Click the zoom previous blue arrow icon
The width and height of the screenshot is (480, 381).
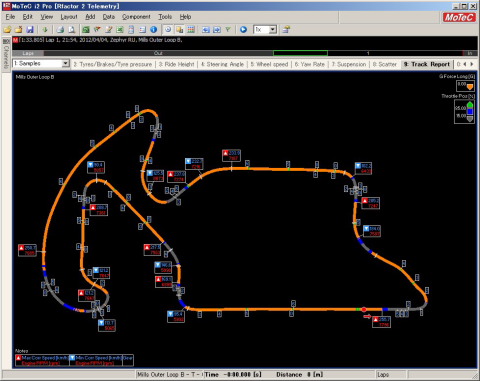[x=206, y=30]
